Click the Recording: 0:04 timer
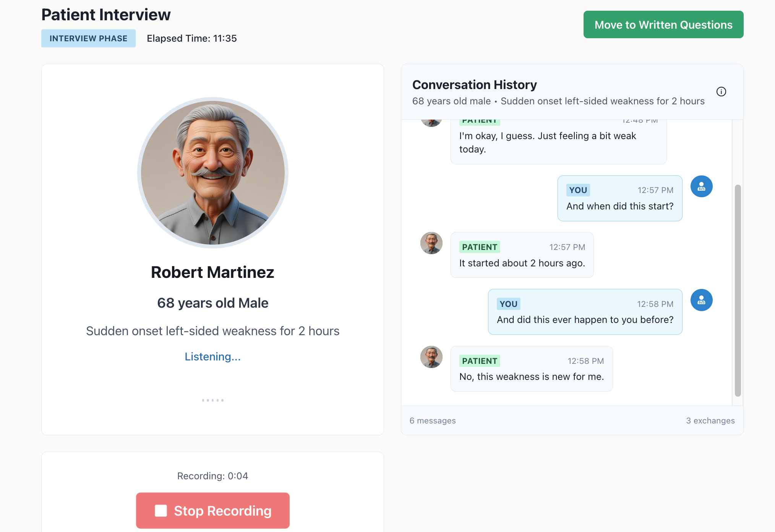This screenshot has height=532, width=775. point(213,476)
